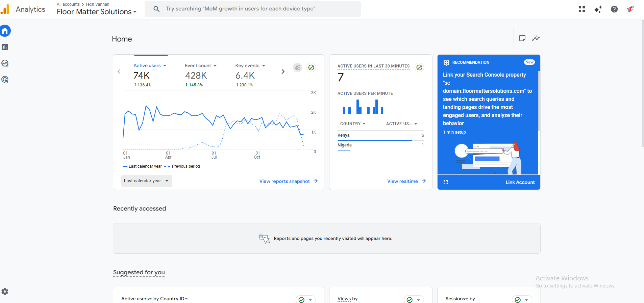Open the Help question mark icon
The image size is (644, 303).
(614, 9)
